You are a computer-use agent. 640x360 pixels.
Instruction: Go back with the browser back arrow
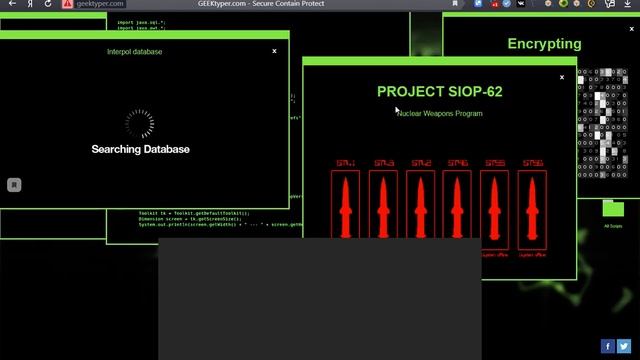[12, 4]
